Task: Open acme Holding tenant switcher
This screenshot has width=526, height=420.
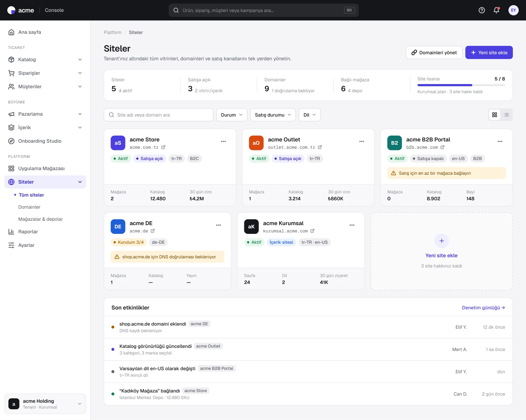Action: [45, 404]
